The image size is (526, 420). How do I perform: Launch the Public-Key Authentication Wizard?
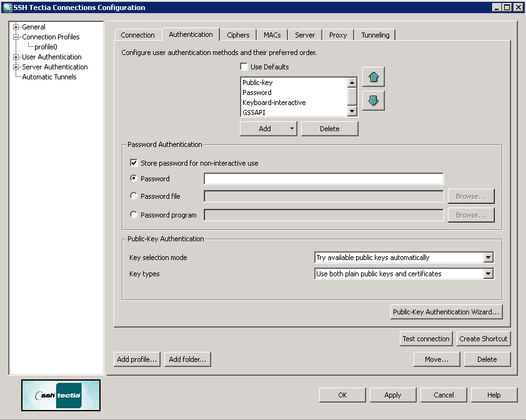(446, 311)
